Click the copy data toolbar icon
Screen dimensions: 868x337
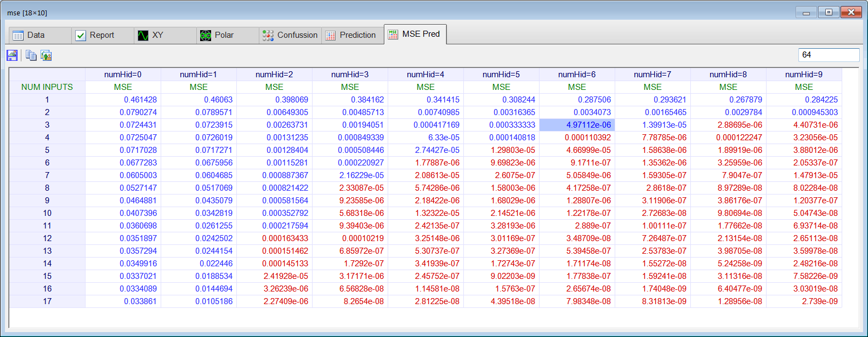pyautogui.click(x=31, y=55)
